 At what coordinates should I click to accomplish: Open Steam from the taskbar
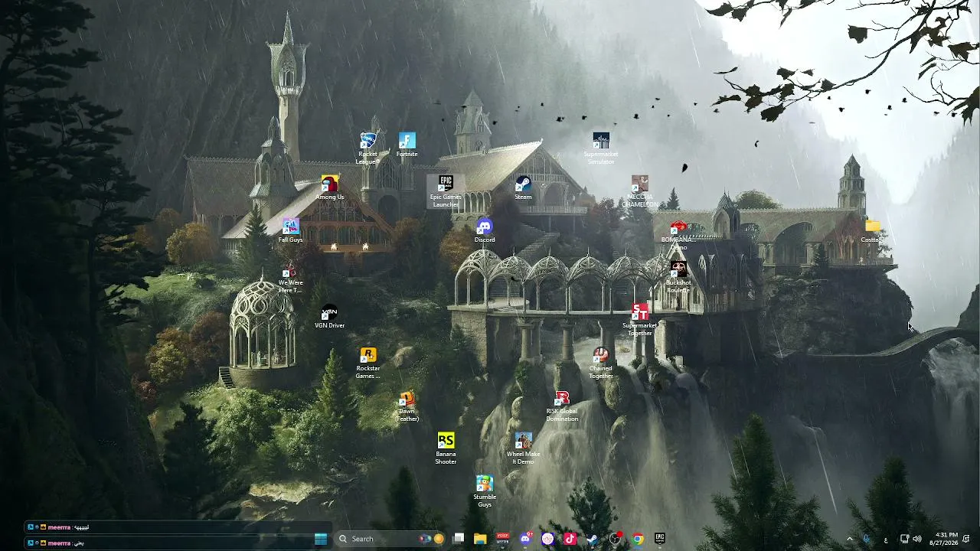593,539
